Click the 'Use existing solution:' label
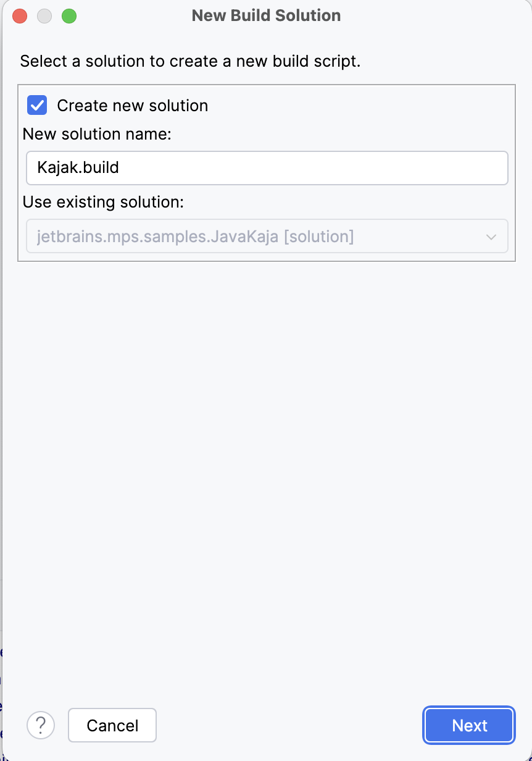The width and height of the screenshot is (532, 761). (103, 202)
